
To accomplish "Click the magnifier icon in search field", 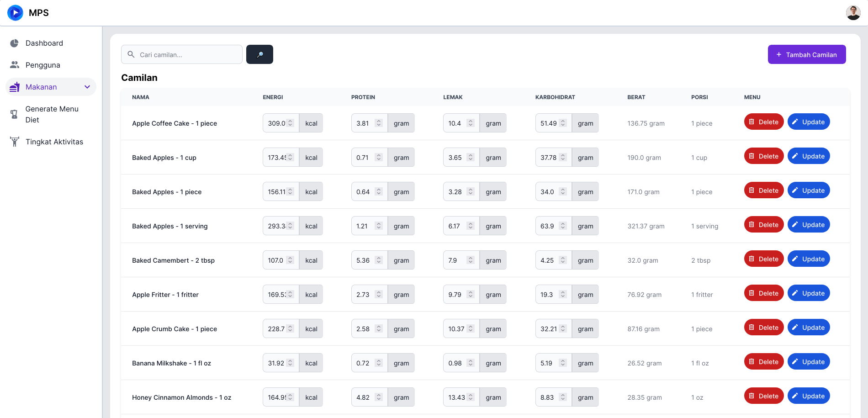I will 131,54.
